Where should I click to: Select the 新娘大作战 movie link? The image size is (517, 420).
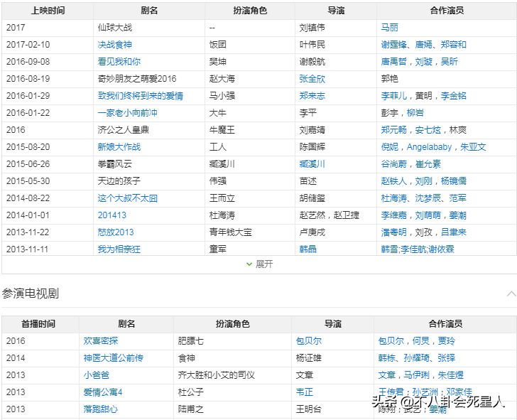pyautogui.click(x=119, y=147)
